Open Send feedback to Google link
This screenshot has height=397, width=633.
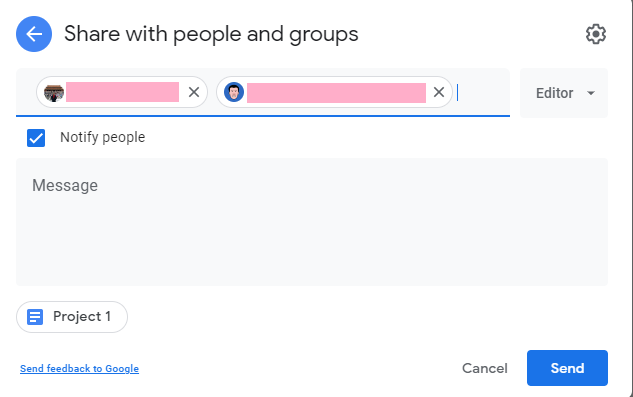(80, 368)
